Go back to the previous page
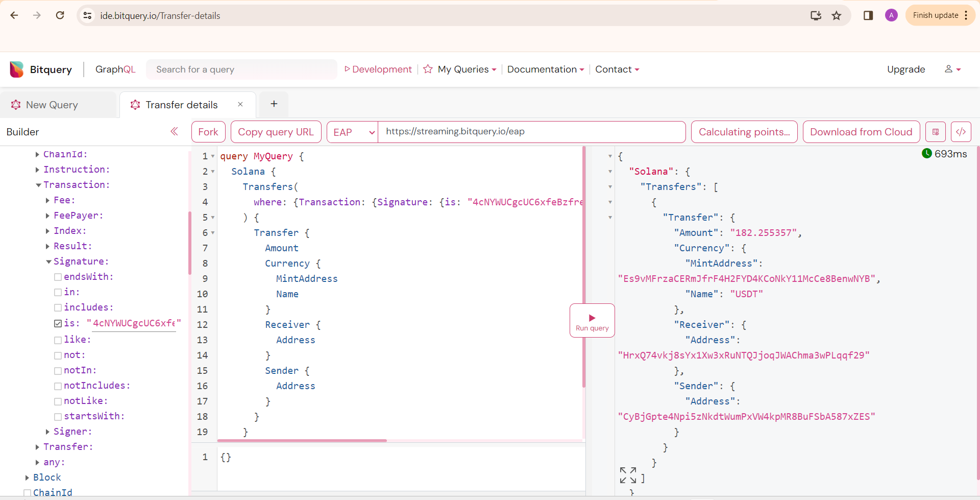This screenshot has width=980, height=500. [14, 15]
